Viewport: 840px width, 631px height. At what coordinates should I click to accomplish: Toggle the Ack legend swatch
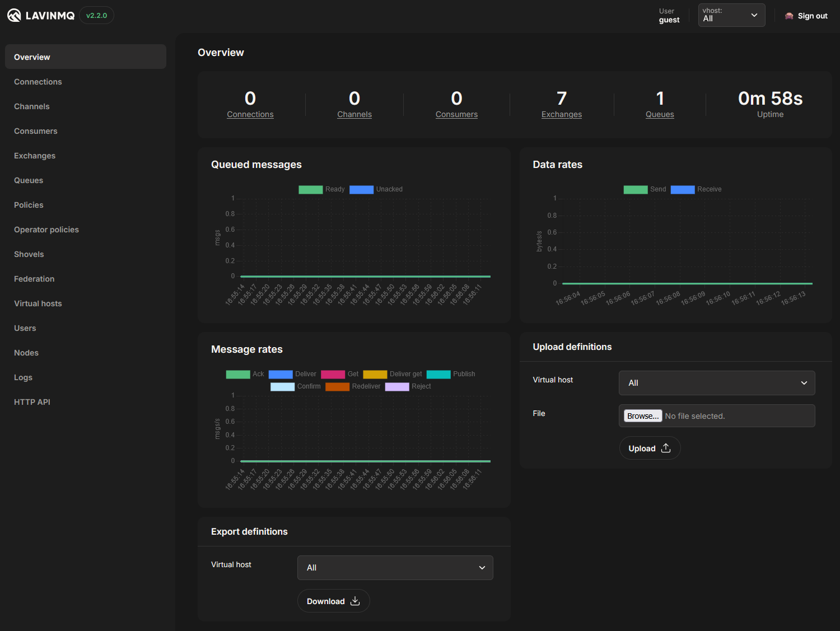(x=238, y=374)
